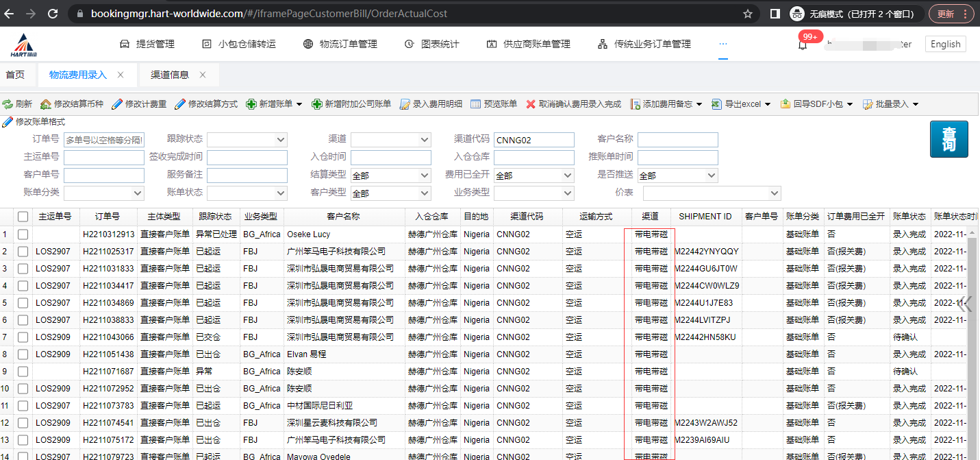Click the 刷新 refresh icon in toolbar

point(8,104)
